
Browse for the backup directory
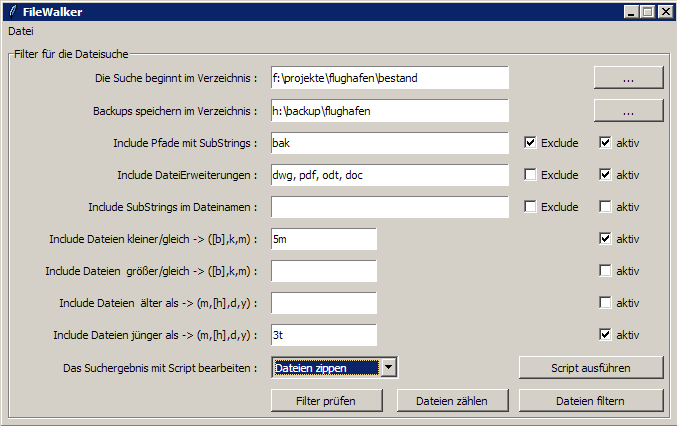pyautogui.click(x=629, y=110)
